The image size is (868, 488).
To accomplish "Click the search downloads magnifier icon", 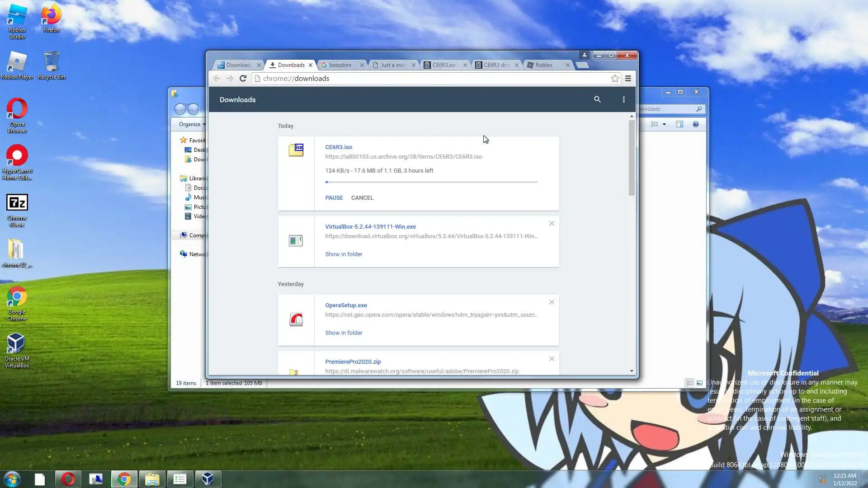I will [597, 99].
